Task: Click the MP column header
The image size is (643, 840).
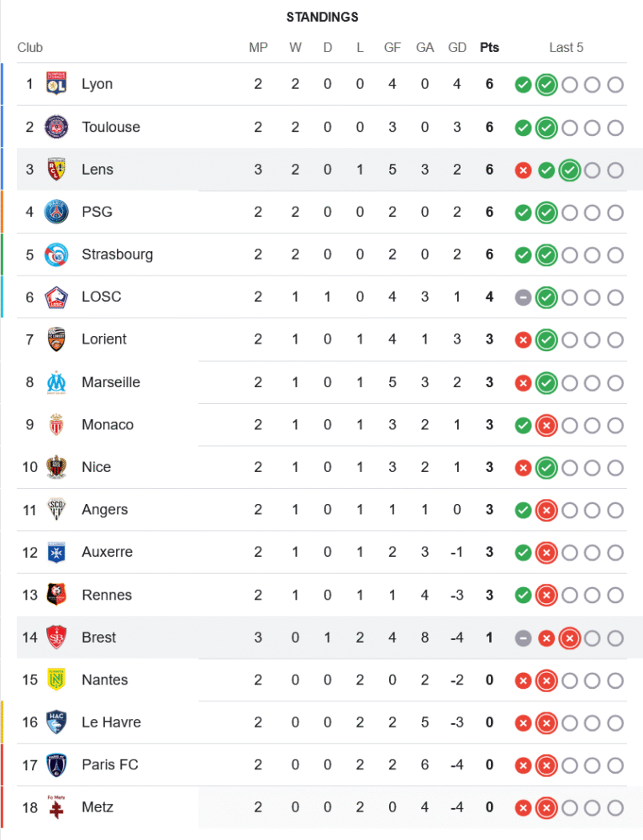Action: click(258, 48)
